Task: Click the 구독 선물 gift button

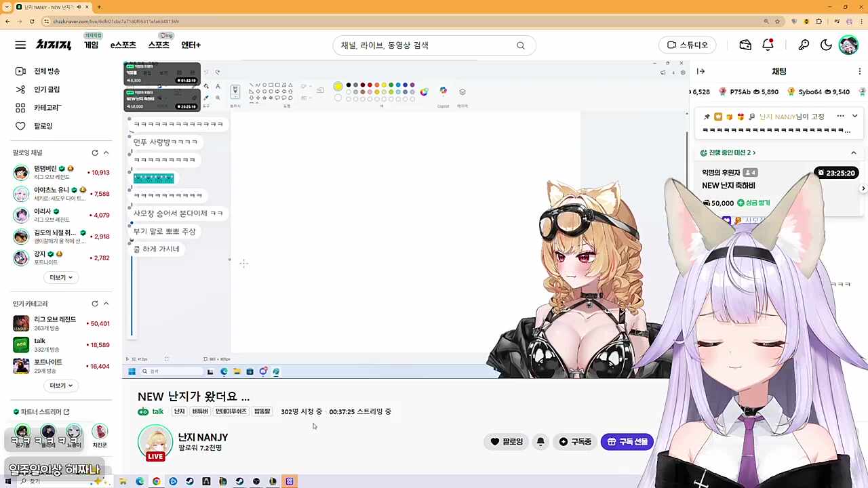Action: pyautogui.click(x=627, y=441)
